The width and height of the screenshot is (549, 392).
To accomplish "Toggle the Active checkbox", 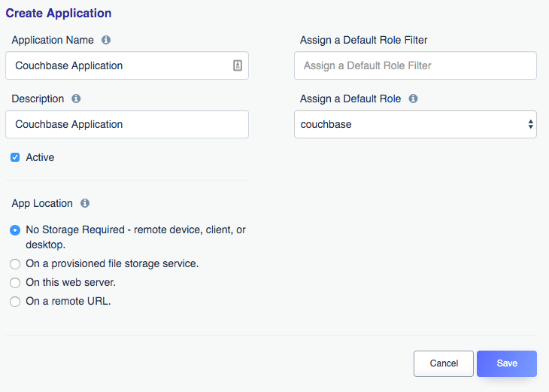I will pyautogui.click(x=15, y=157).
